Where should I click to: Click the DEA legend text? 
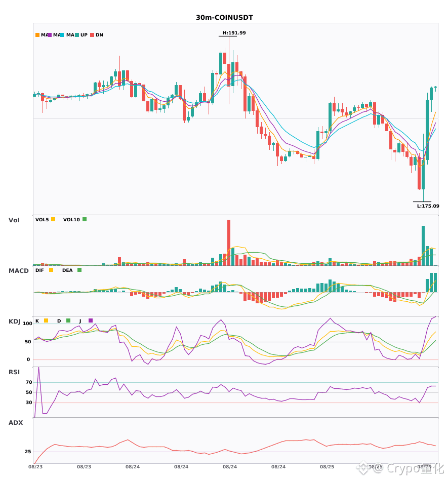[67, 270]
